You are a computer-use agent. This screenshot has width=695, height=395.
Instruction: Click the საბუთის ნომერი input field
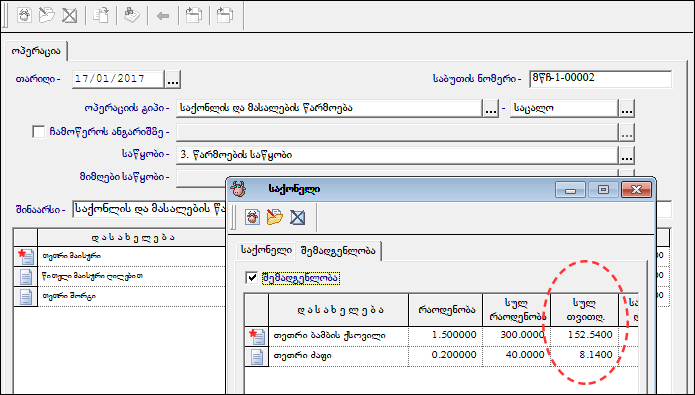click(x=600, y=79)
